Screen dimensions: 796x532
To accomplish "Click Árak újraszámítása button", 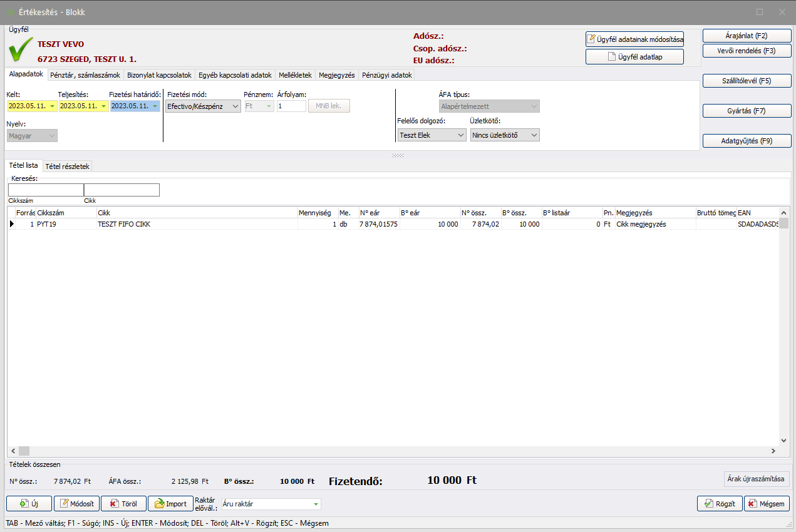I will point(756,479).
